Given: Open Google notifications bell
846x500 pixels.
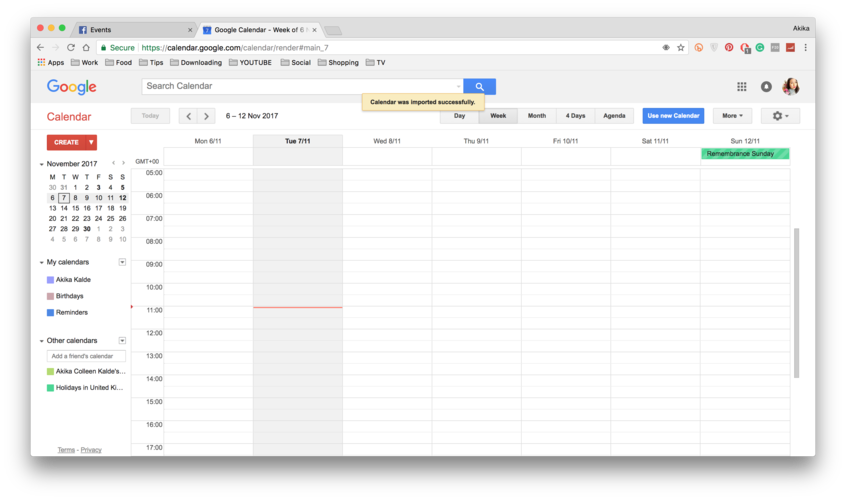Looking at the screenshot, I should pyautogui.click(x=766, y=87).
